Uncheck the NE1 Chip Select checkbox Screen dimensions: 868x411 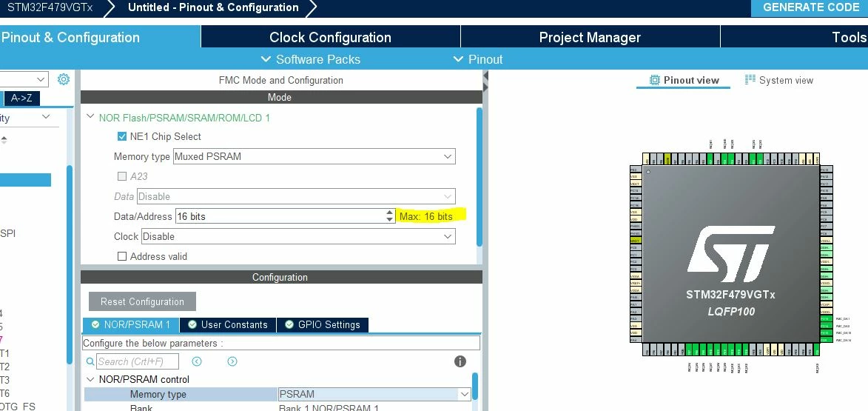click(x=122, y=136)
